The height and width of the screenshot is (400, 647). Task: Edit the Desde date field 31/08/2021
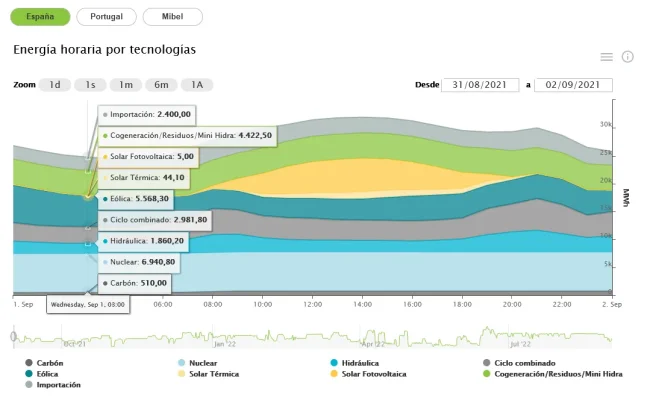(x=480, y=85)
